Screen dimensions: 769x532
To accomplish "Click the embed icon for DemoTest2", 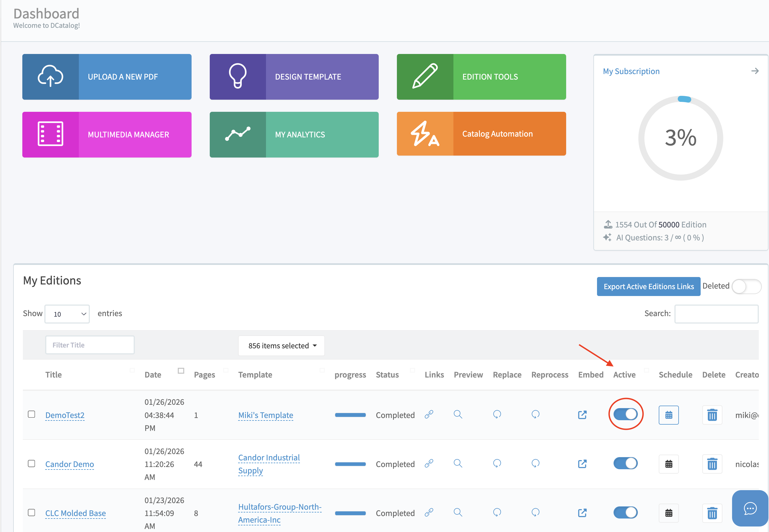I will coord(582,415).
